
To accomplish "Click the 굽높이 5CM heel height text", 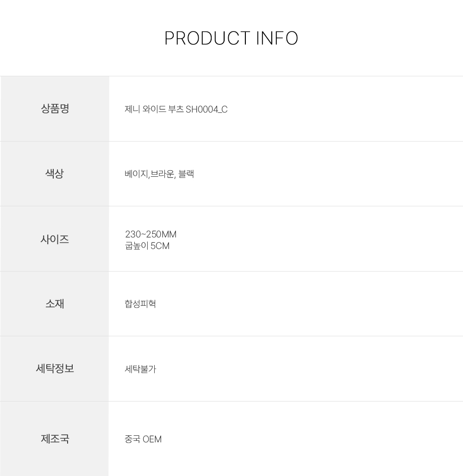I will tap(147, 246).
